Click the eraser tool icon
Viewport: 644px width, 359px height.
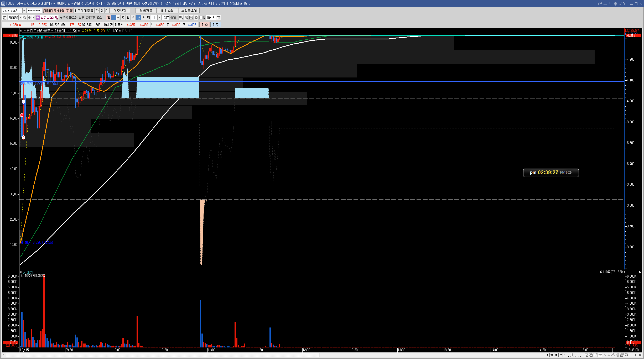coord(617,355)
